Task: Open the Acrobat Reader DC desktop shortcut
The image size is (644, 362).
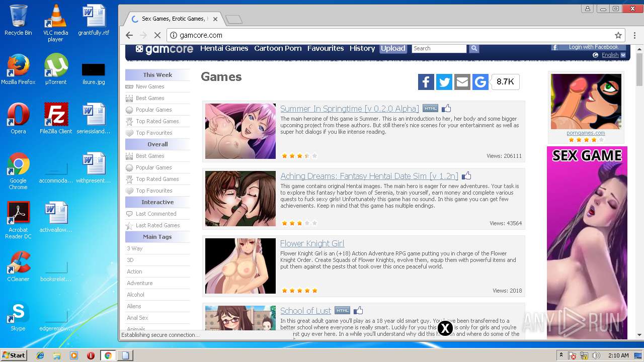Action: tap(18, 220)
